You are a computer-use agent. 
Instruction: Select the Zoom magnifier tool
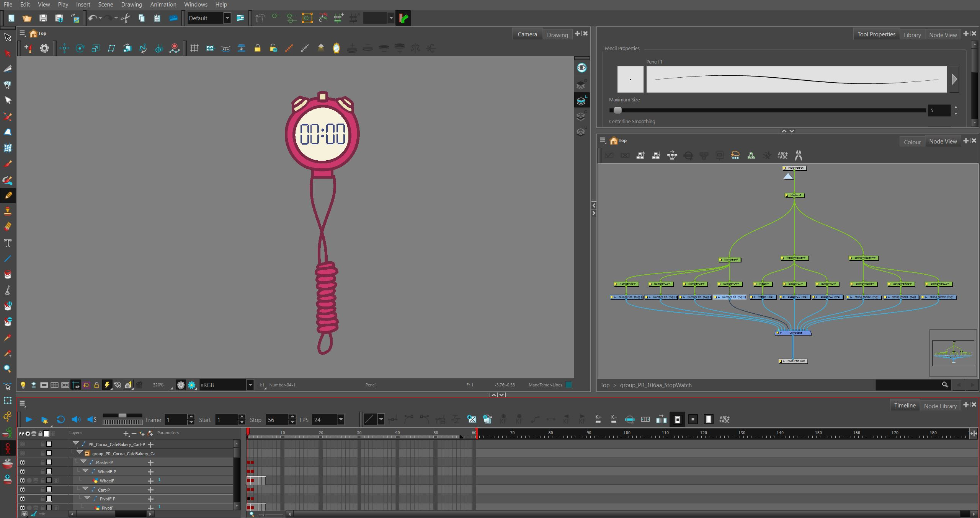[8, 369]
